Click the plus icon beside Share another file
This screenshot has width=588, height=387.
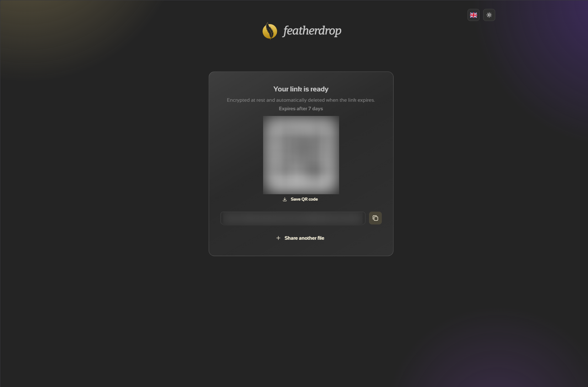coord(278,238)
